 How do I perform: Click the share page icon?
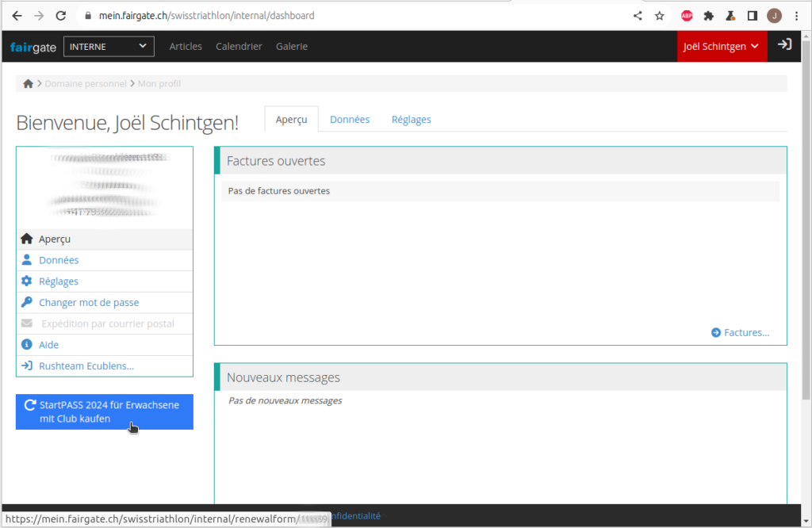pyautogui.click(x=638, y=16)
